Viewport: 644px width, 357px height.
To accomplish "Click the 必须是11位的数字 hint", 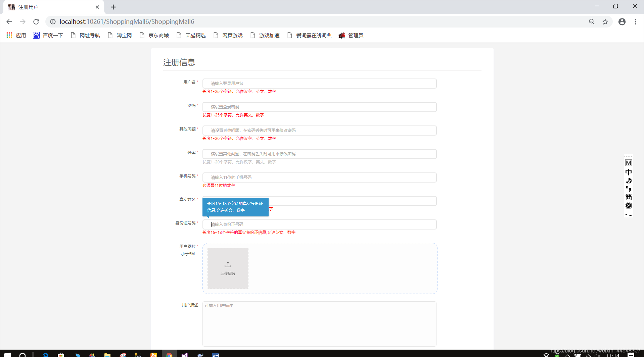I will coord(219,186).
